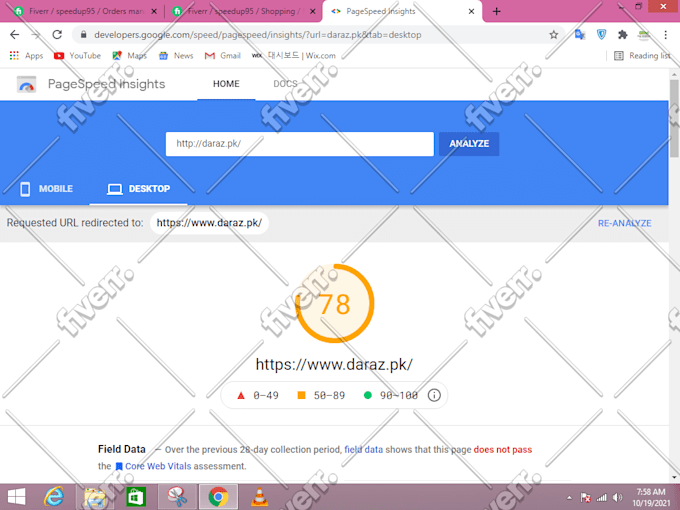680x510 pixels.
Task: Select the HOME tab
Action: click(226, 84)
